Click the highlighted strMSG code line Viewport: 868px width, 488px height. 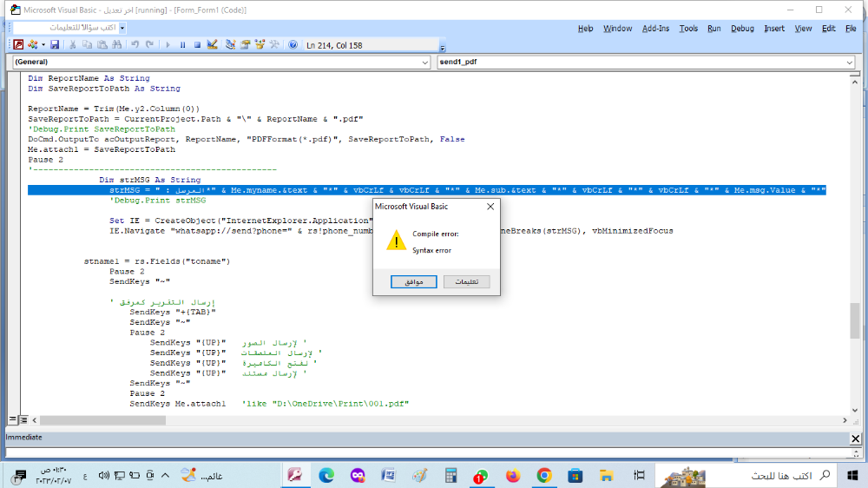(427, 190)
